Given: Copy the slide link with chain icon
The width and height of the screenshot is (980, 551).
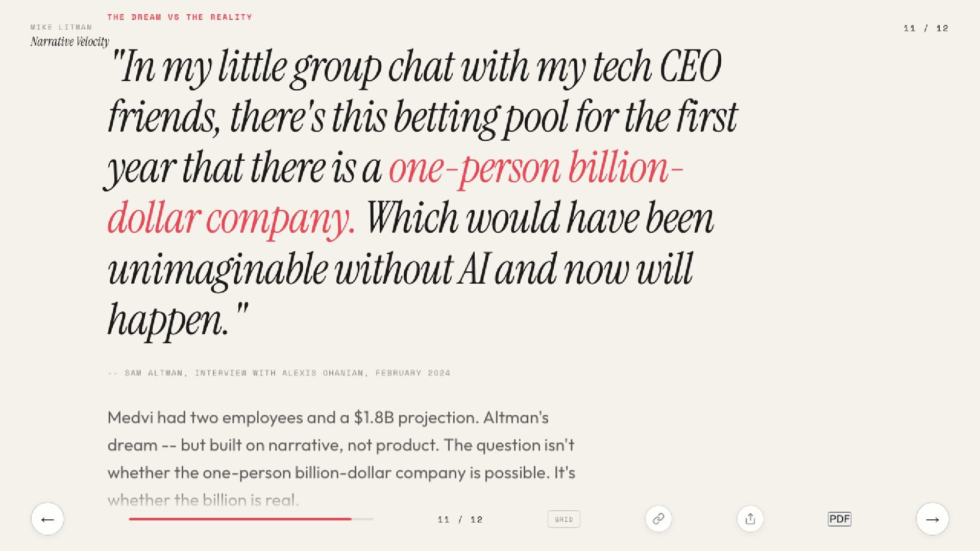Looking at the screenshot, I should click(658, 519).
